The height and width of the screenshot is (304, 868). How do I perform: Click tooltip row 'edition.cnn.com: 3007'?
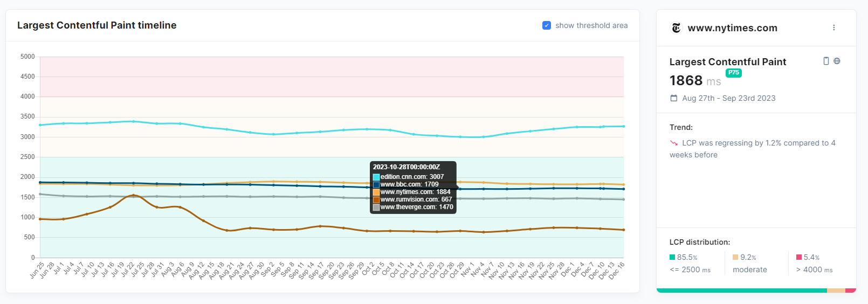coord(409,177)
